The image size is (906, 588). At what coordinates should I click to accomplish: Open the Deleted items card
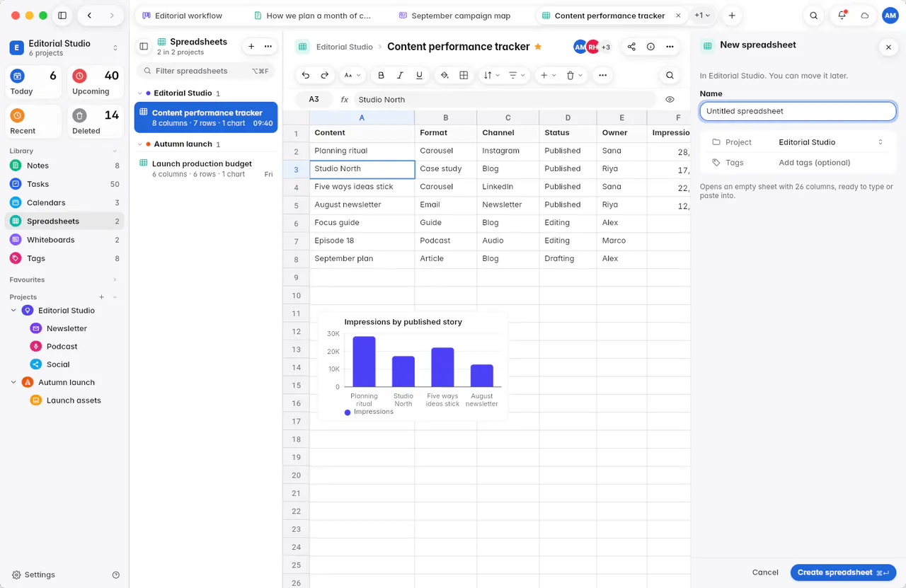(96, 121)
